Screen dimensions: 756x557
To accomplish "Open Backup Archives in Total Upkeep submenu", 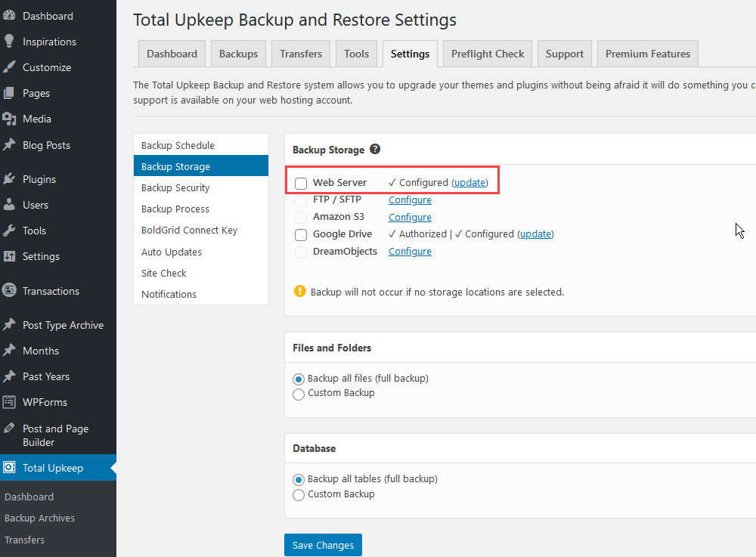I will point(39,518).
